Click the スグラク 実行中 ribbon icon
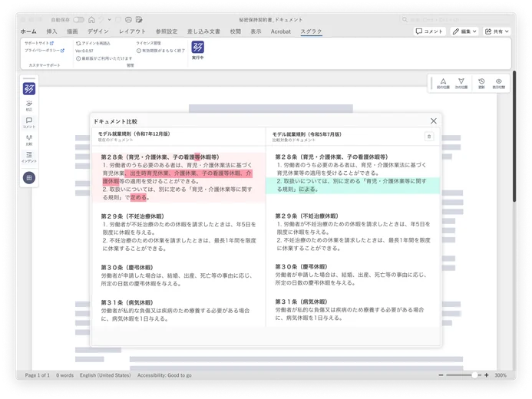532x399 pixels. pyautogui.click(x=198, y=50)
